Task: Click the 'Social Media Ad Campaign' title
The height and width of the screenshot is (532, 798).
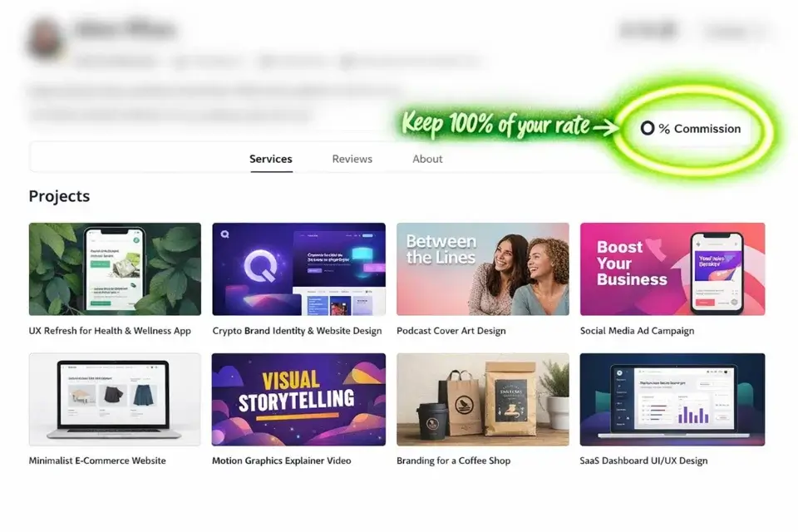Action: point(638,331)
